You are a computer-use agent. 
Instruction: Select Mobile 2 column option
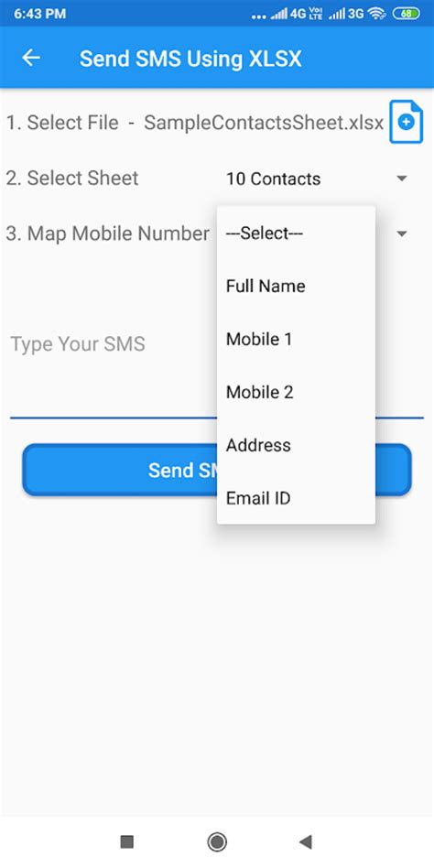coord(296,393)
